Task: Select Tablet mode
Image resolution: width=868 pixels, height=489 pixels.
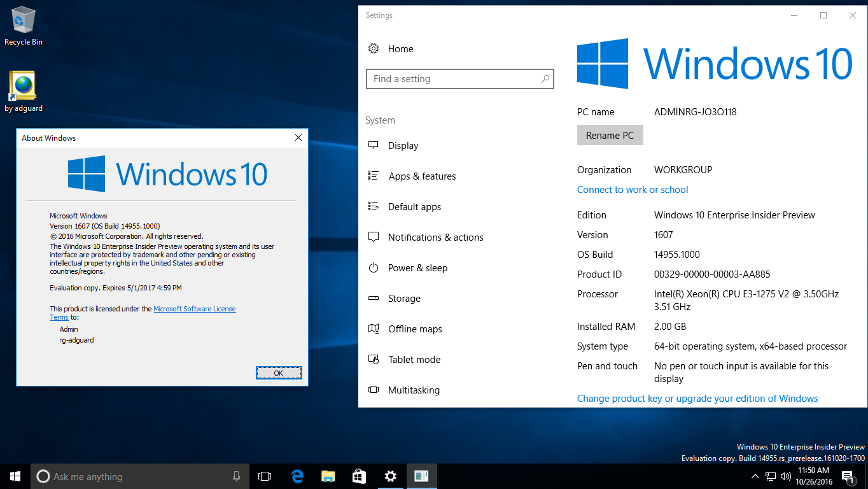Action: click(x=414, y=360)
